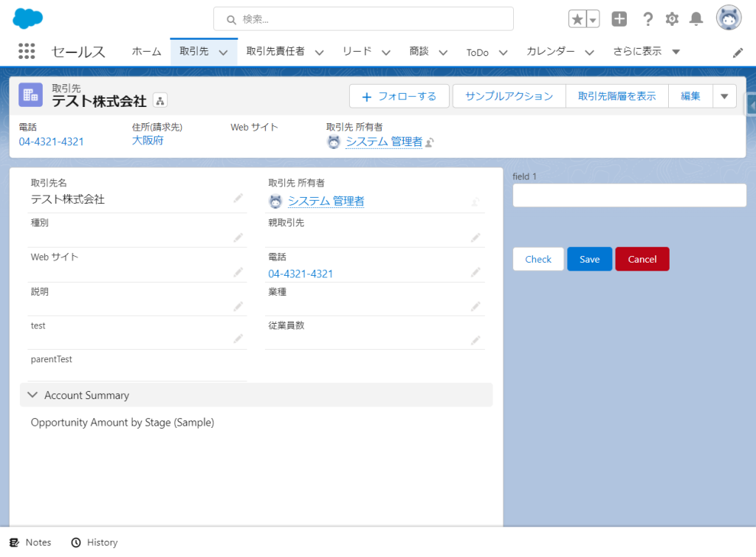Viewport: 756px width, 557px height.
Task: Open the help question mark icon
Action: pyautogui.click(x=647, y=18)
